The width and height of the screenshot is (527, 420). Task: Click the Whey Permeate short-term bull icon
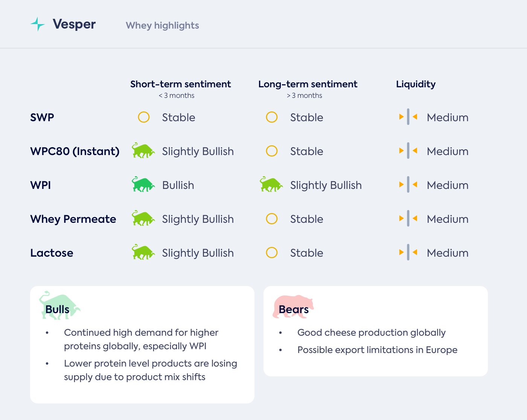coord(143,219)
